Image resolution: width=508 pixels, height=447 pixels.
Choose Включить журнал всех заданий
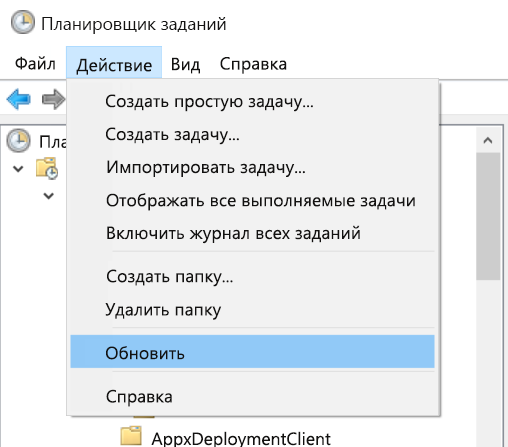[252, 233]
